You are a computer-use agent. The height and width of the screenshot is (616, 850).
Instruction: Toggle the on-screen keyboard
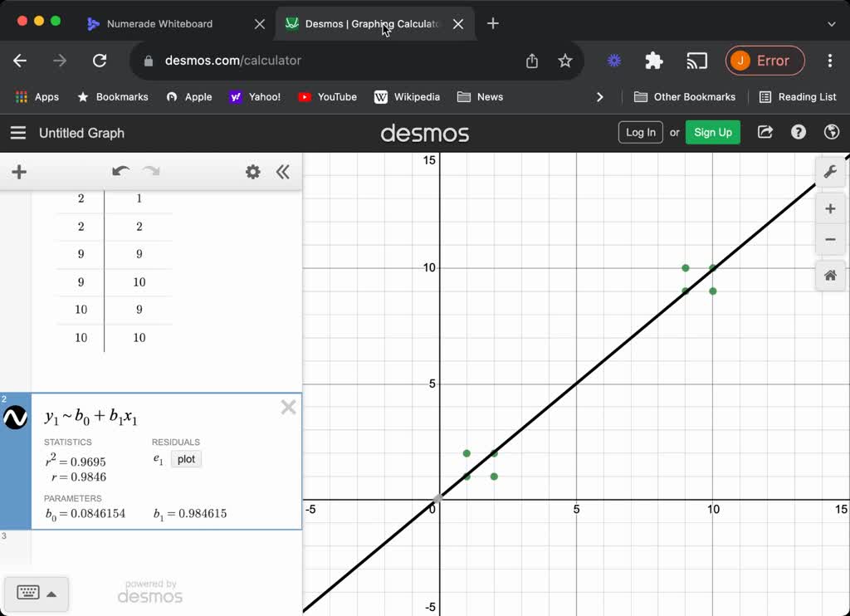[37, 593]
